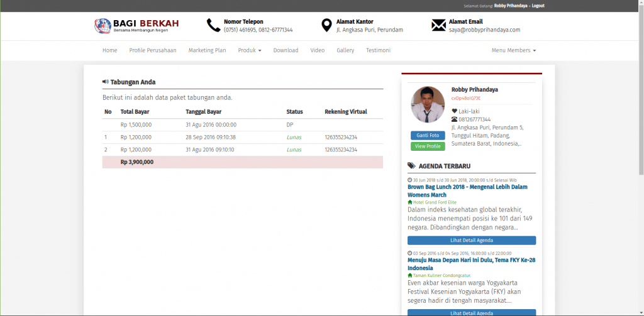Click the Bagi Berkah globe logo
Screen dimensions: 644x316
103,26
